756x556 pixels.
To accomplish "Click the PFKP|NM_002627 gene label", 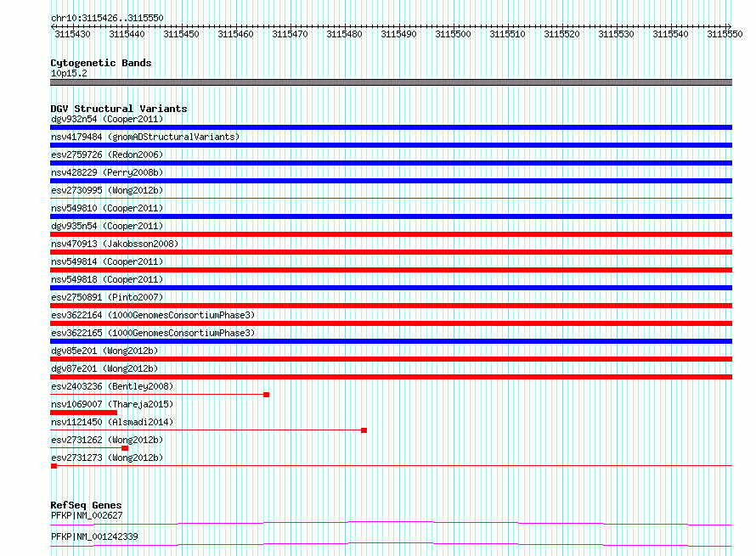I will [87, 515].
